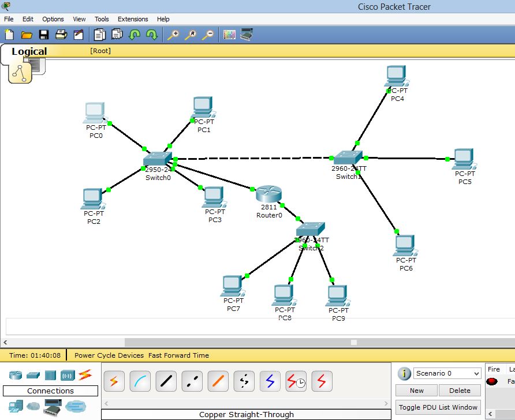Choose the Routers device category icon
This screenshot has width=515, height=420.
16,375
